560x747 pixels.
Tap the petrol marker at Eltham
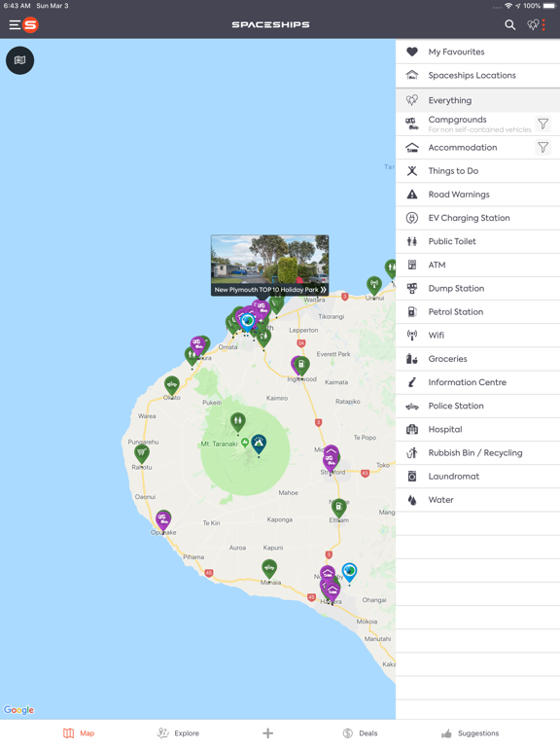point(338,509)
